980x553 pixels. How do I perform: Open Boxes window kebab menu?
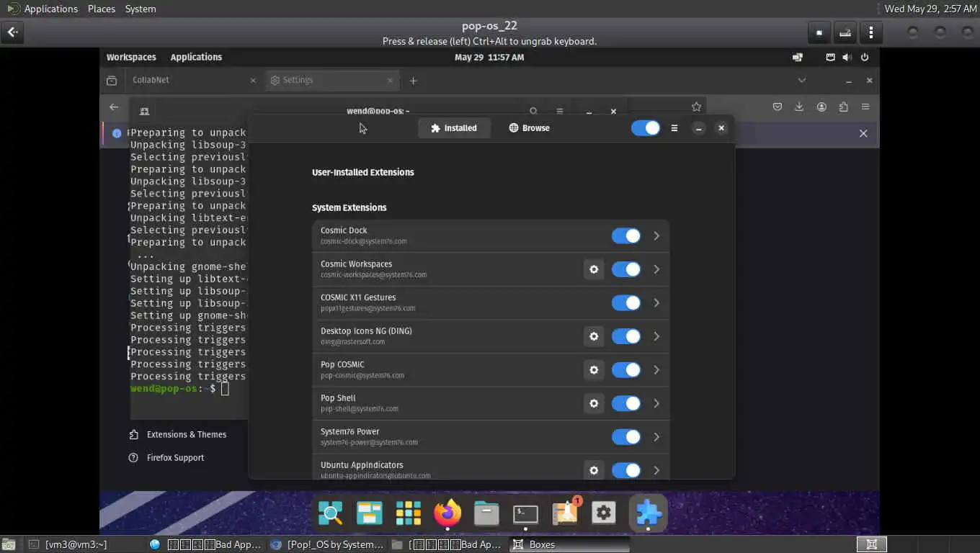point(871,32)
